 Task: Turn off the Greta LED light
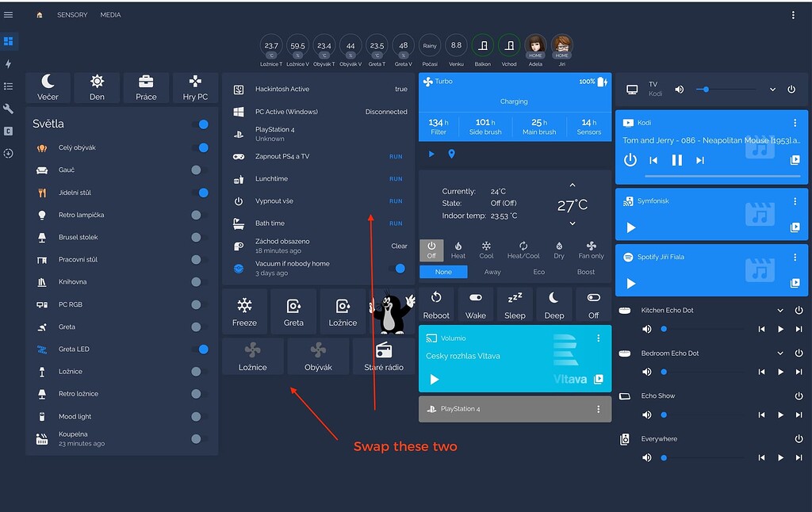point(203,349)
